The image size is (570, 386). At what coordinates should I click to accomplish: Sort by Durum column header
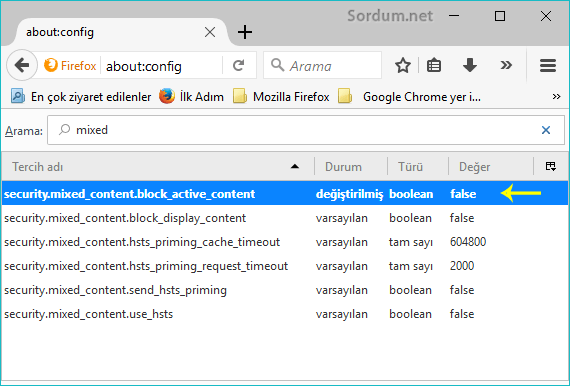click(x=351, y=166)
